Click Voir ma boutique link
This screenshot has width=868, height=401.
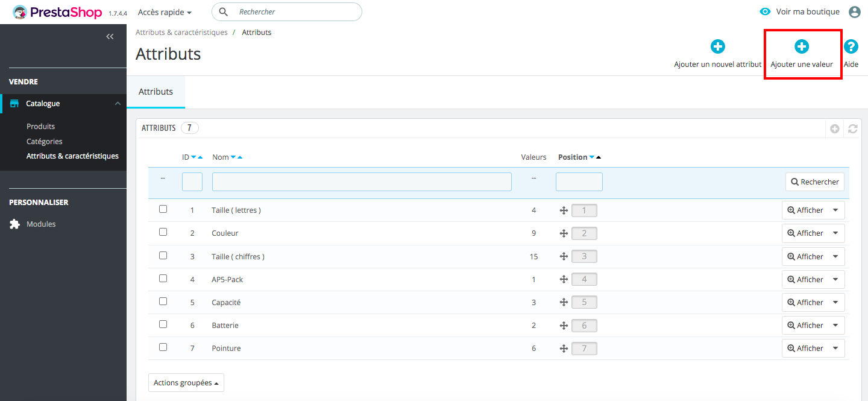pyautogui.click(x=808, y=12)
